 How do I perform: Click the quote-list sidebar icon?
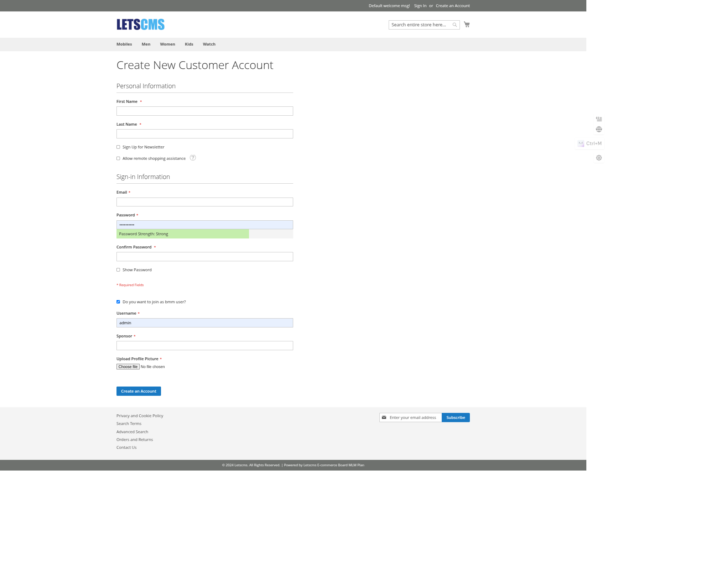[x=599, y=119]
